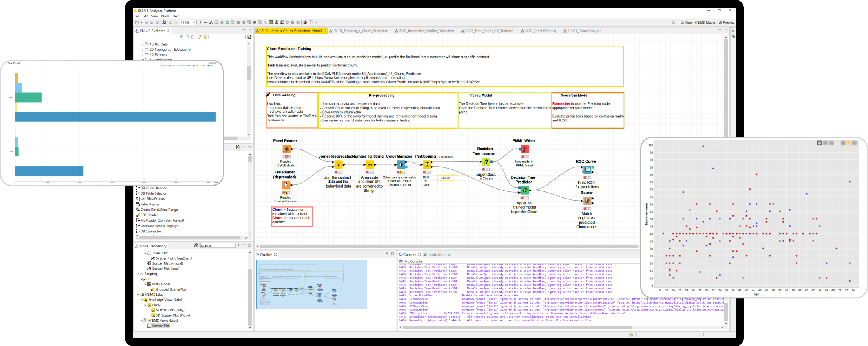Image resolution: width=868 pixels, height=346 pixels.
Task: Click the Undo arrow in toolbar
Action: (x=170, y=22)
